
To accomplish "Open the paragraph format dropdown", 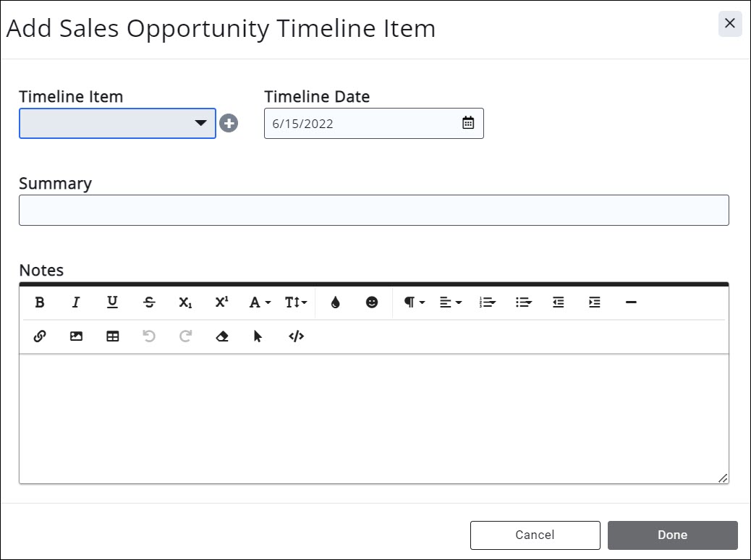I will click(414, 302).
